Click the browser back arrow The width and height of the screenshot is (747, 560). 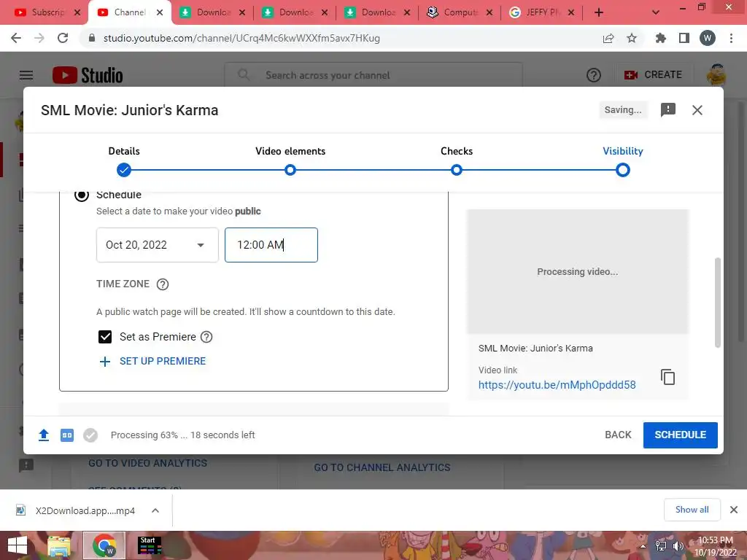click(x=16, y=38)
